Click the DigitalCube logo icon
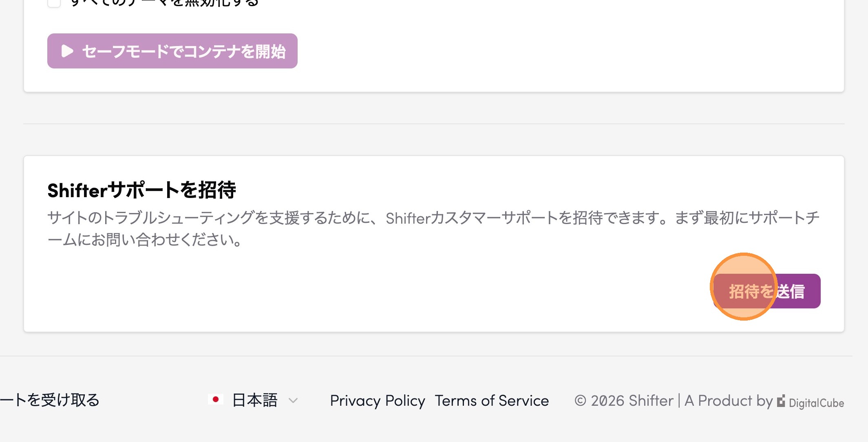868x442 pixels. tap(781, 402)
